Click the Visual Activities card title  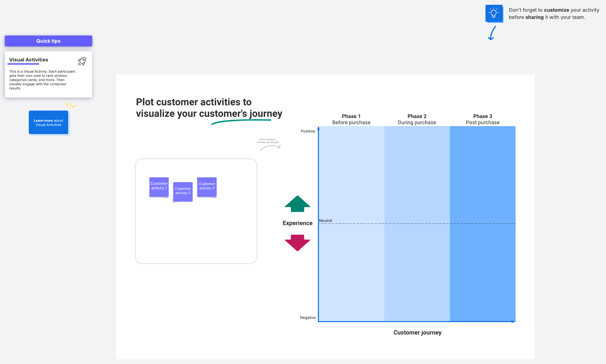[29, 60]
